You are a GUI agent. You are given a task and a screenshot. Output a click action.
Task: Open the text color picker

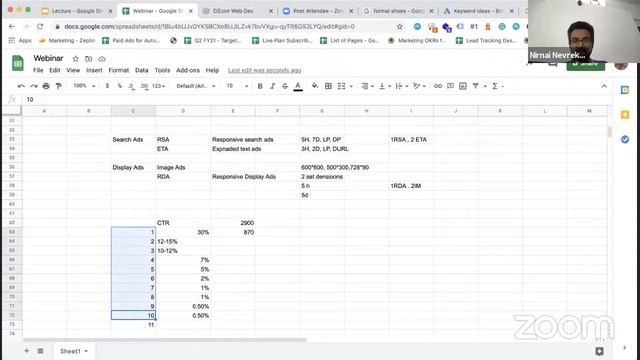click(298, 86)
